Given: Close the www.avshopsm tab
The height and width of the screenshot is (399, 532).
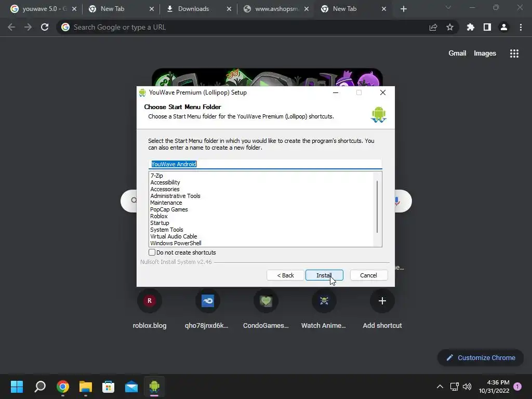Looking at the screenshot, I should [307, 9].
